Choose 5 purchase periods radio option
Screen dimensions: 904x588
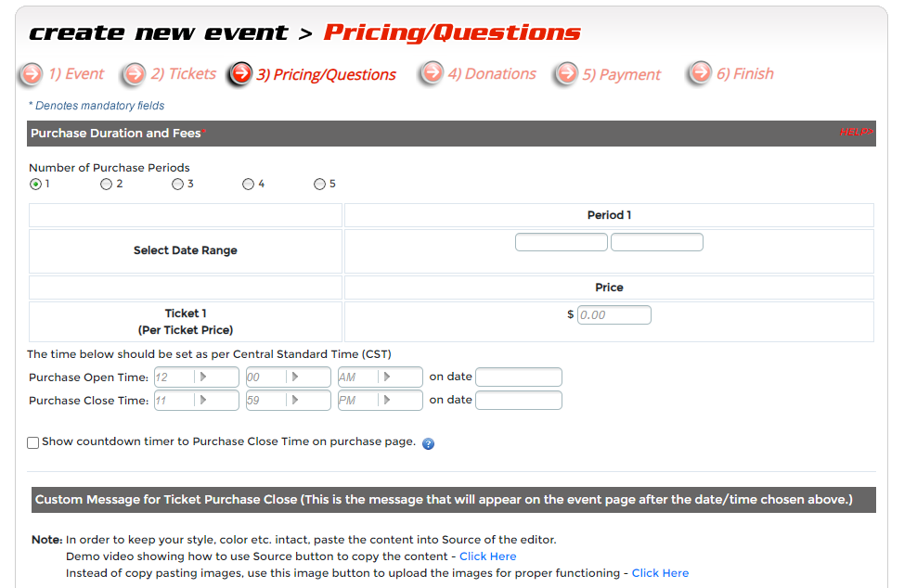click(x=319, y=185)
